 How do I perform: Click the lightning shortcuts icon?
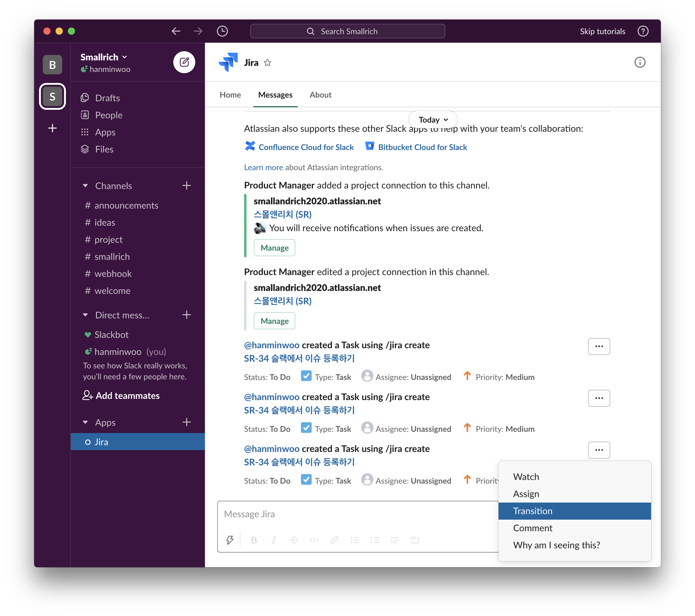point(230,539)
